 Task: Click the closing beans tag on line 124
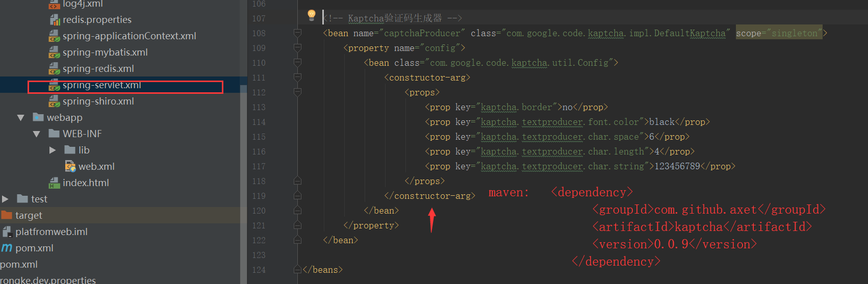tap(322, 270)
